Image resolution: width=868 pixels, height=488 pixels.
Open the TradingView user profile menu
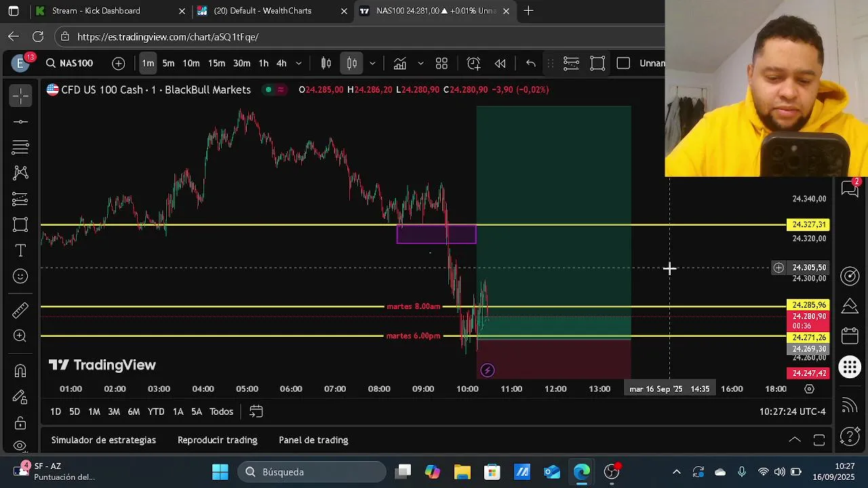[x=20, y=63]
